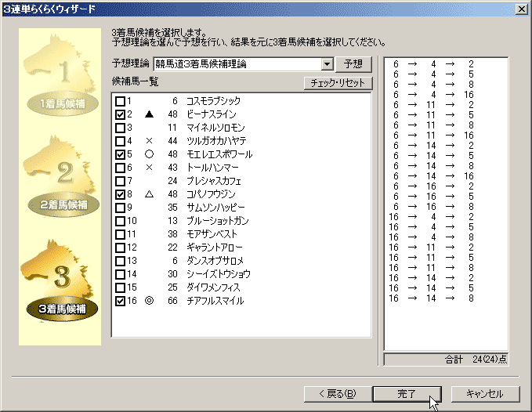Cancel the wizard with キャンセル
Screen dimensions: 532x412
[x=477, y=393]
